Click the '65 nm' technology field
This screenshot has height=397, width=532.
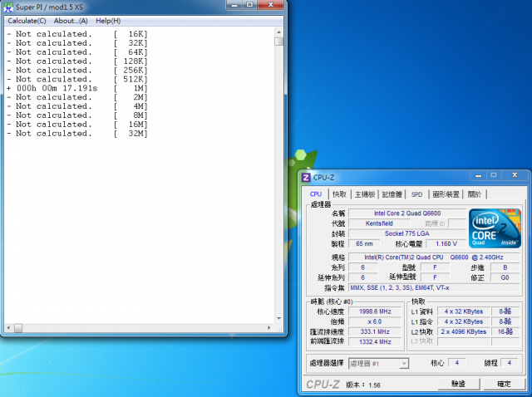pyautogui.click(x=364, y=243)
